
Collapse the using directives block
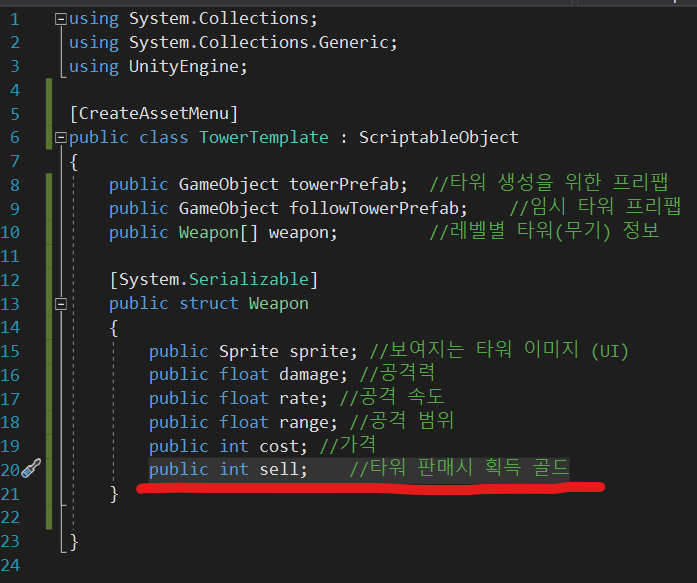click(x=62, y=19)
